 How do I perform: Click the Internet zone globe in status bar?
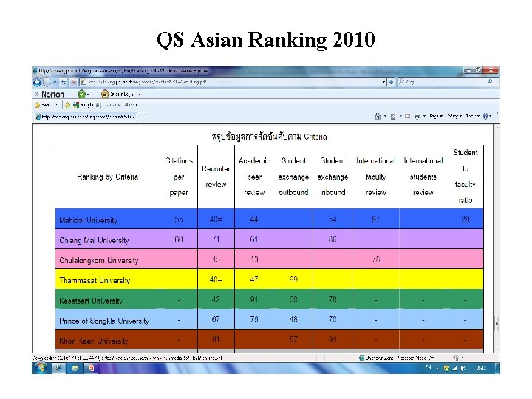[x=361, y=358]
